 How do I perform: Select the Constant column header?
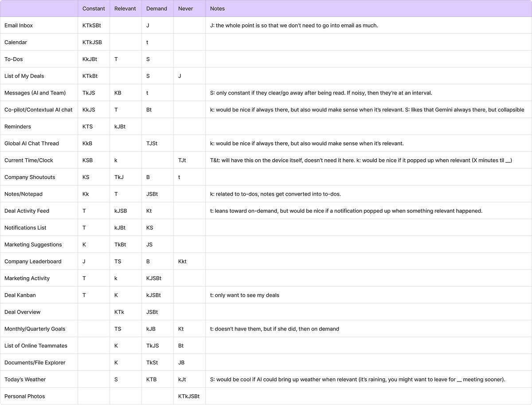pos(94,8)
